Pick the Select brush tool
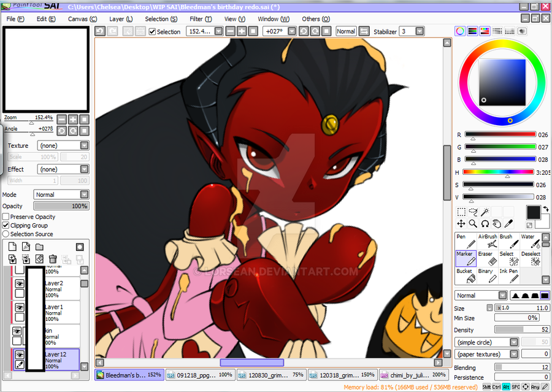 (x=509, y=258)
